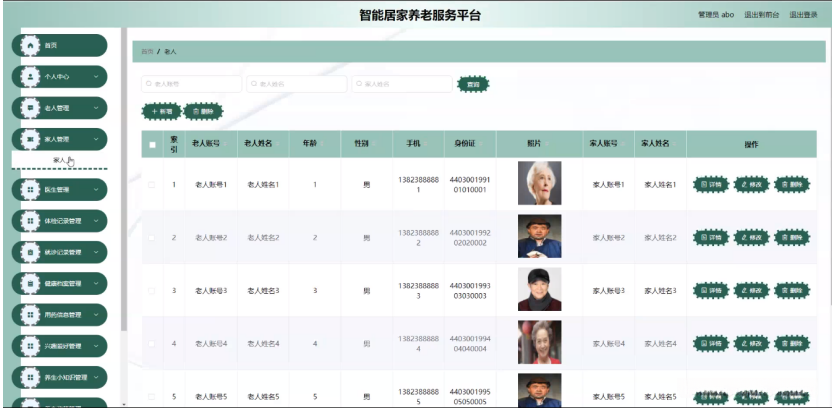Image resolution: width=832 pixels, height=408 pixels.
Task: Open 详情 for 老人姓名3 row
Action: (x=711, y=291)
